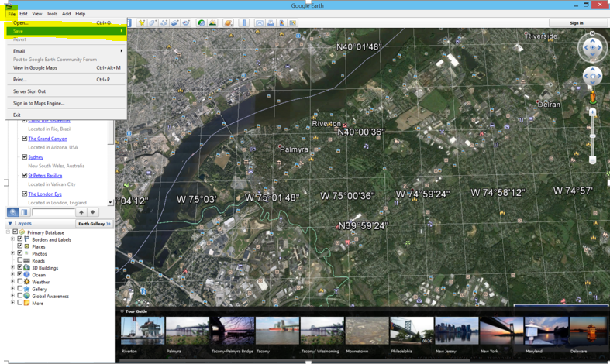Open the Sydney place link

pyautogui.click(x=36, y=157)
